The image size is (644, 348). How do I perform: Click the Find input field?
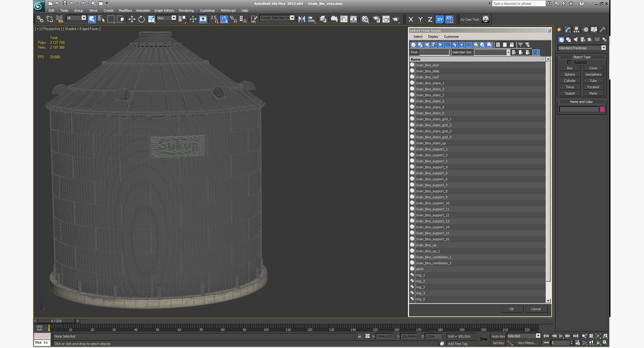point(434,52)
